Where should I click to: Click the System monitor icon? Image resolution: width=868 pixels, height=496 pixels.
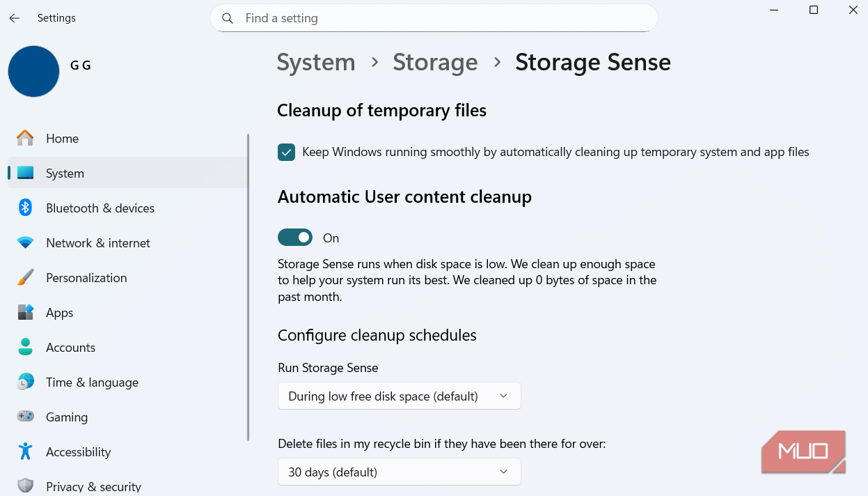click(26, 173)
